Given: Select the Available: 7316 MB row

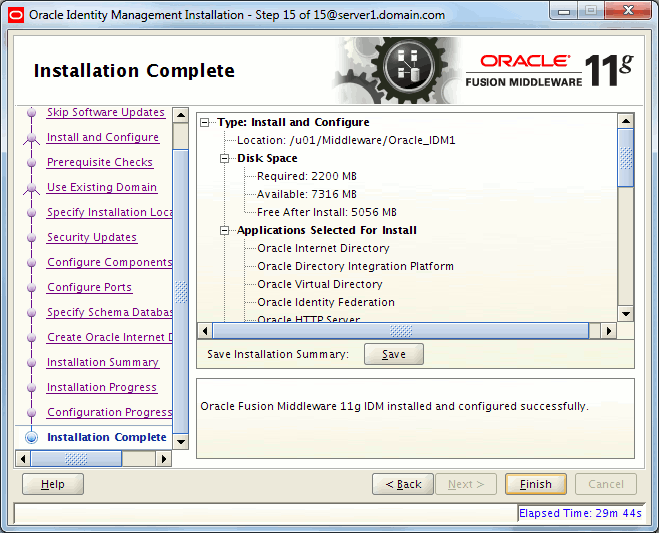Looking at the screenshot, I should coord(307,194).
